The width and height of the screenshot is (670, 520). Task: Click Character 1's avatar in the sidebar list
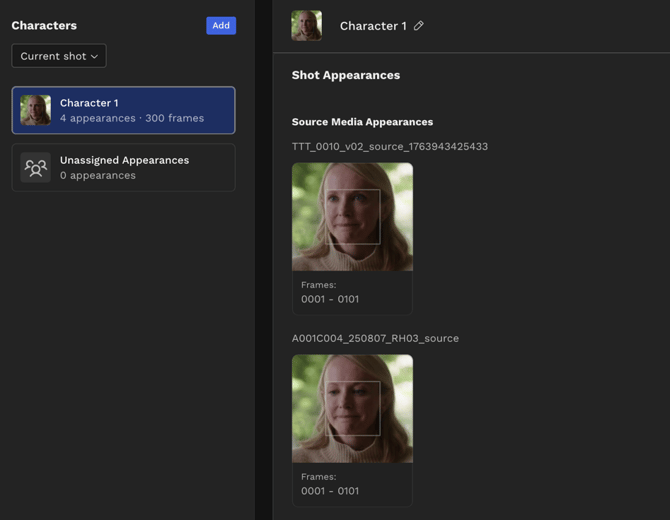pos(36,110)
